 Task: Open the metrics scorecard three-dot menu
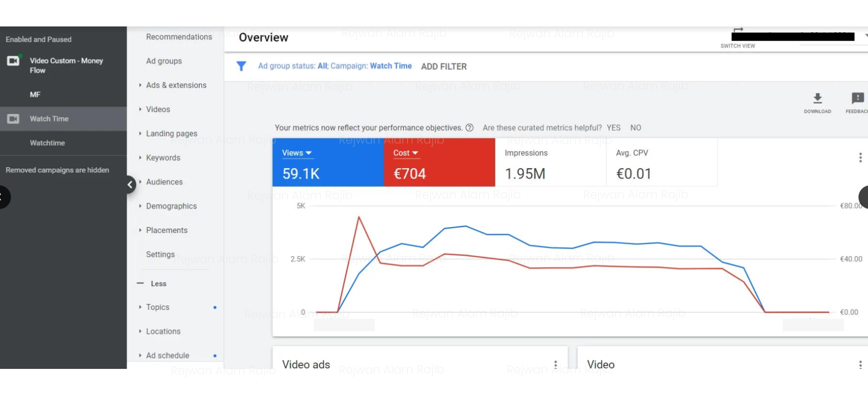[x=860, y=158]
